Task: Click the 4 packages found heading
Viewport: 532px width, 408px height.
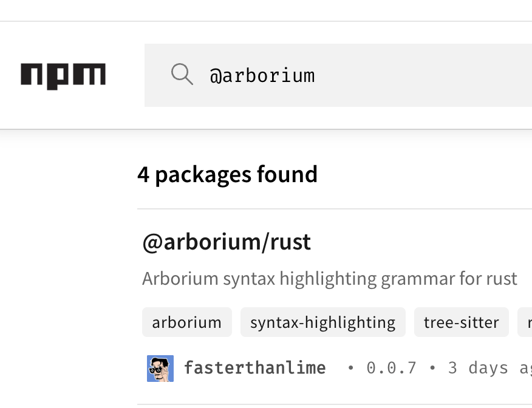Action: click(228, 174)
